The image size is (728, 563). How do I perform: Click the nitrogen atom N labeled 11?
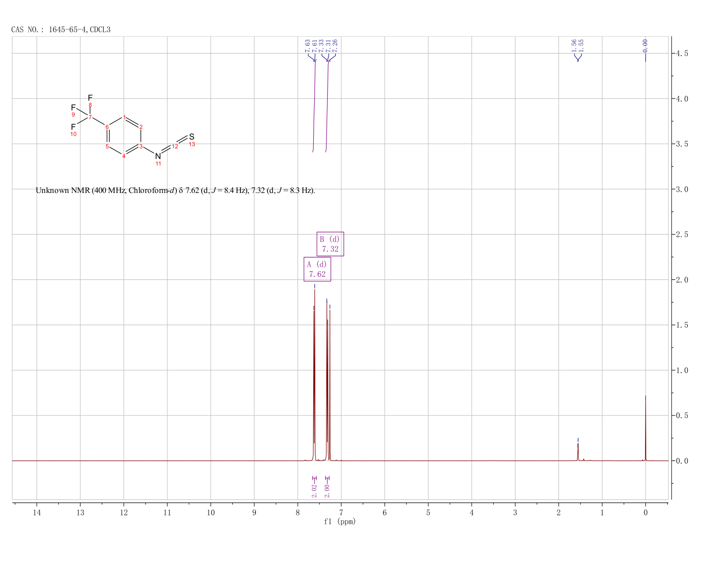(x=158, y=156)
